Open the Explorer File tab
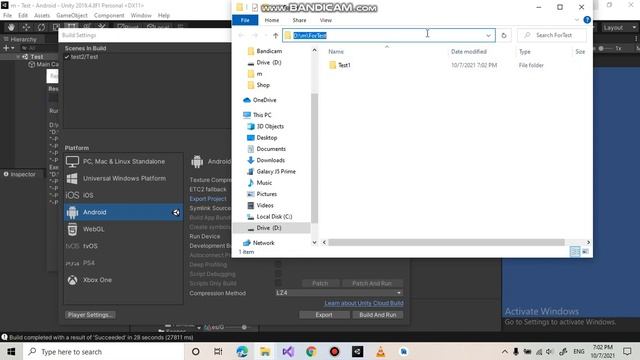Viewport: 640px width, 360px height. [245, 20]
